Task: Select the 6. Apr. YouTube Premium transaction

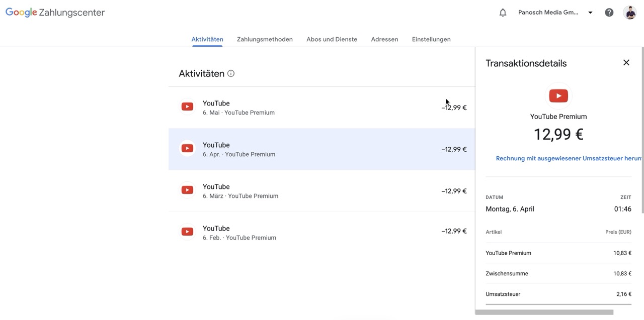Action: click(321, 149)
